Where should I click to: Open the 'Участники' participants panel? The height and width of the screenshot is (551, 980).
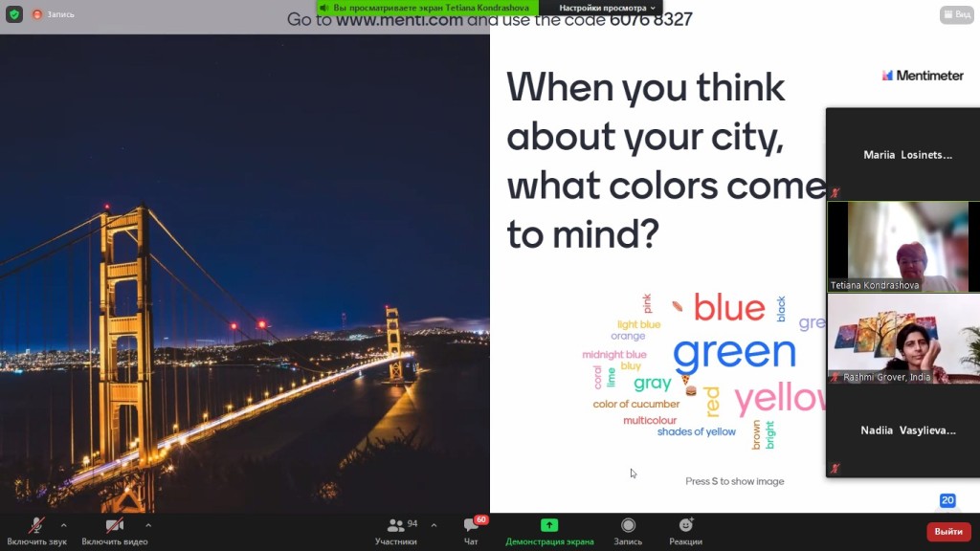pos(395,532)
